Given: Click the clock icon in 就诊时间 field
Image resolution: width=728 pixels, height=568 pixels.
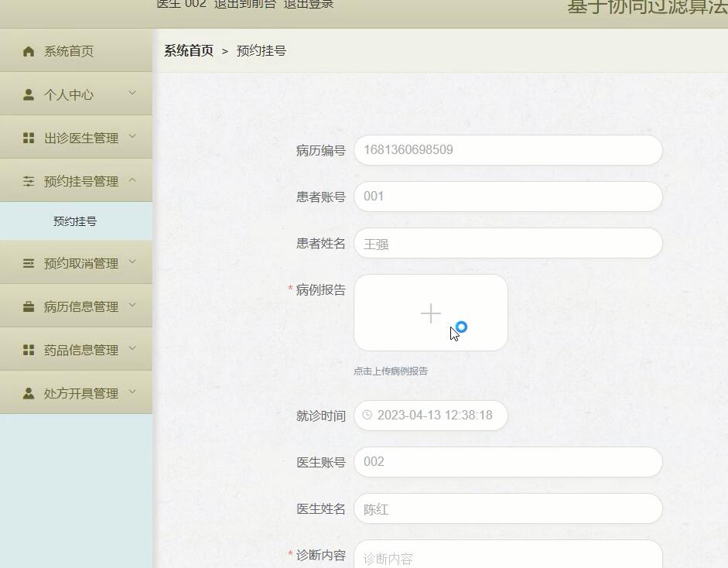Looking at the screenshot, I should 367,415.
